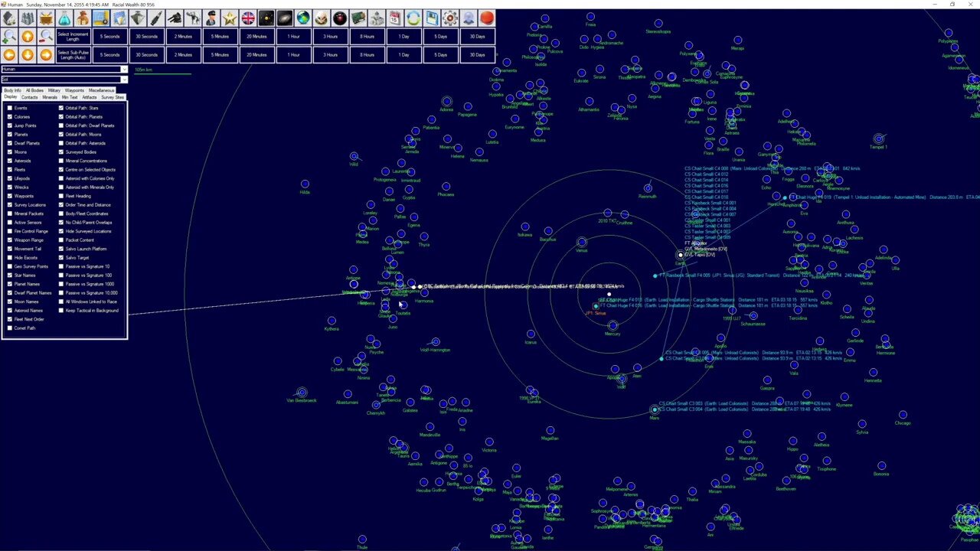Click the Mercury planet on the map

612,326
